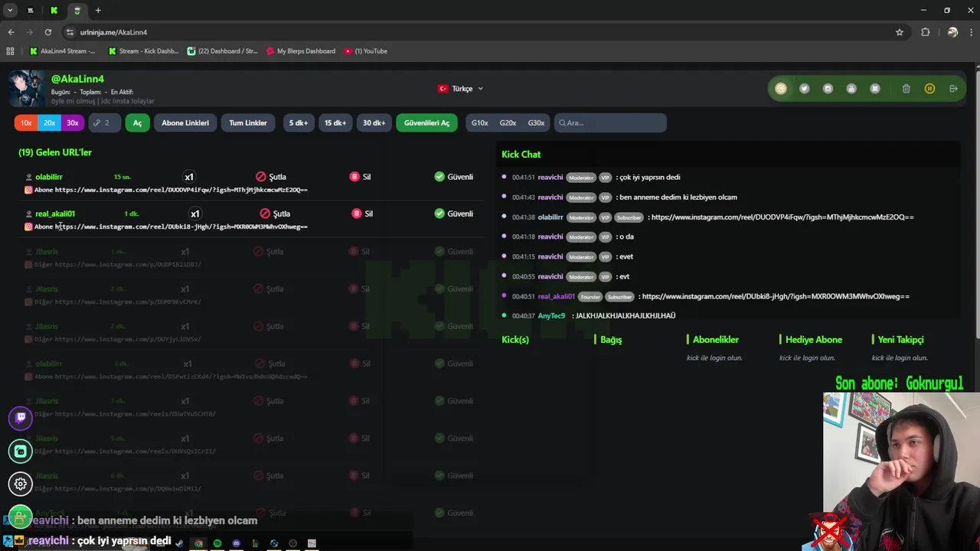Open browser extensions puzzle icon
The image size is (980, 551).
[925, 32]
